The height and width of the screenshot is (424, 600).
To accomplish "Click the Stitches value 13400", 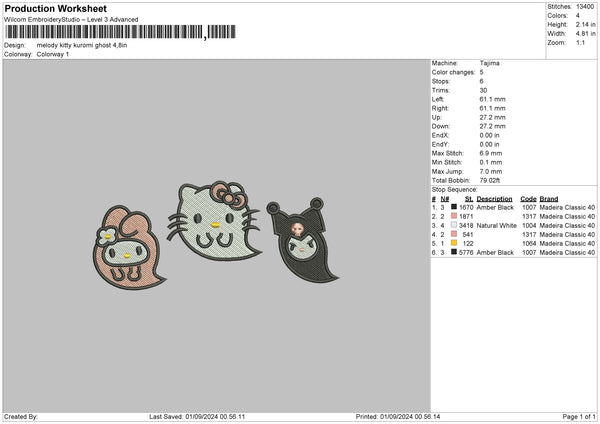I will point(585,7).
